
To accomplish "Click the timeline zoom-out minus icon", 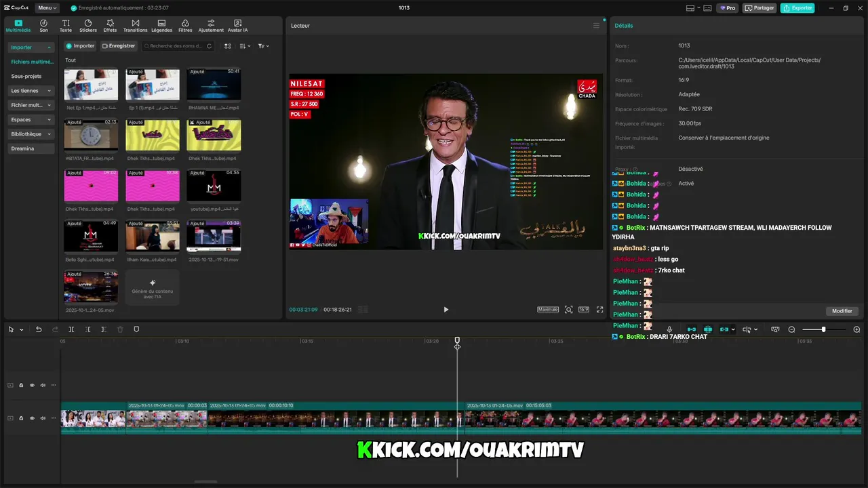I will pos(791,329).
